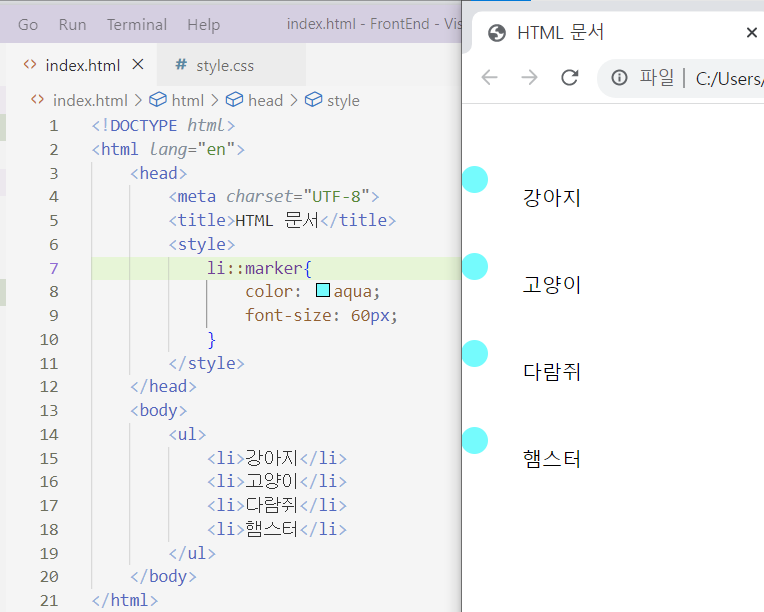Switch to the index.html editor tab

(x=82, y=65)
